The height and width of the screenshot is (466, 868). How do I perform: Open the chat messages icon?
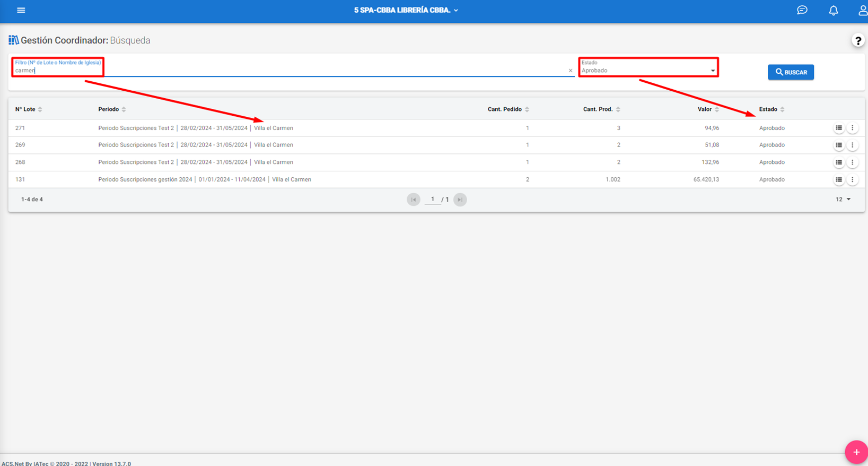point(802,10)
